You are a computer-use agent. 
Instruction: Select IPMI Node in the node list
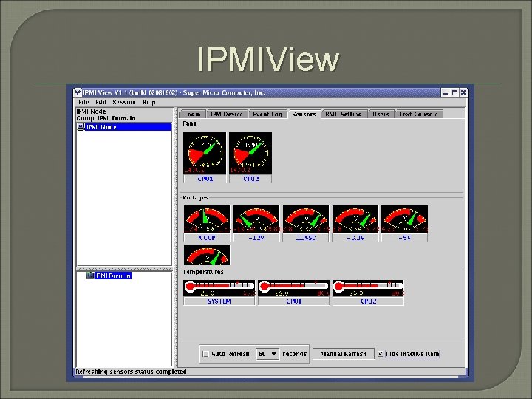point(124,127)
